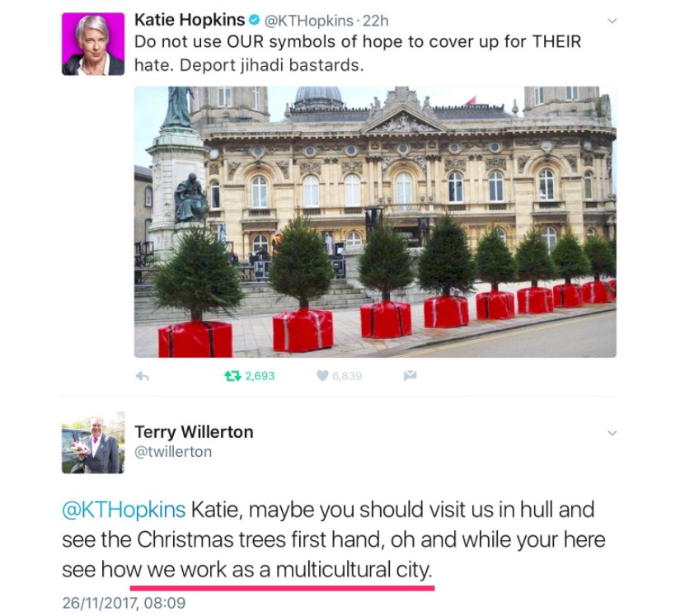This screenshot has width=685, height=616.
Task: Expand the chevron menu on Katie's tweet
Action: coord(612,21)
